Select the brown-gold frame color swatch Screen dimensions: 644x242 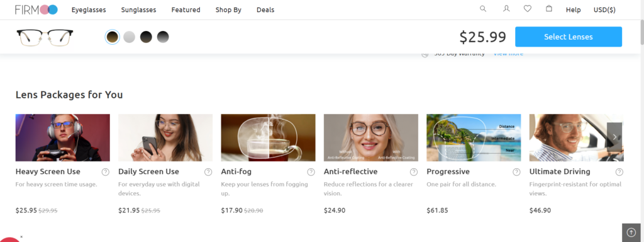point(113,37)
